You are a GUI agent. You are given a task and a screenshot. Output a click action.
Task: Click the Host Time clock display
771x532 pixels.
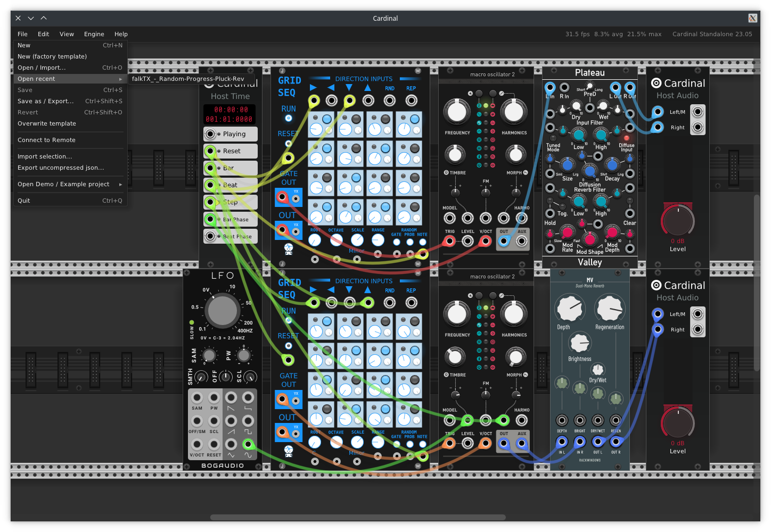[229, 114]
